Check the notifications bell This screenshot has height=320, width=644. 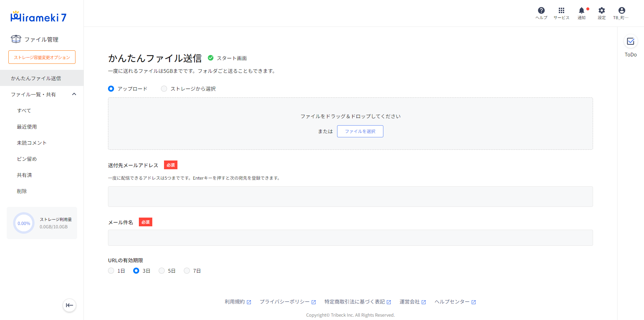[x=582, y=13]
